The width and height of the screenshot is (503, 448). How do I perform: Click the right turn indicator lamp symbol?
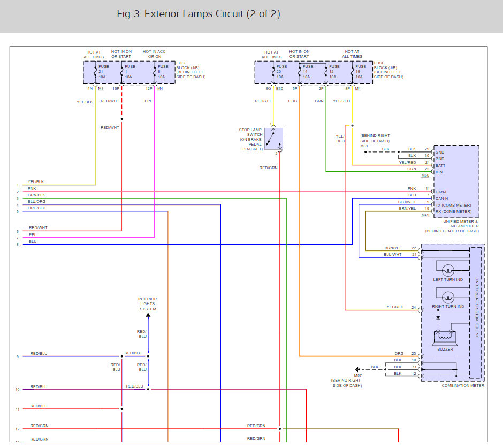click(448, 298)
